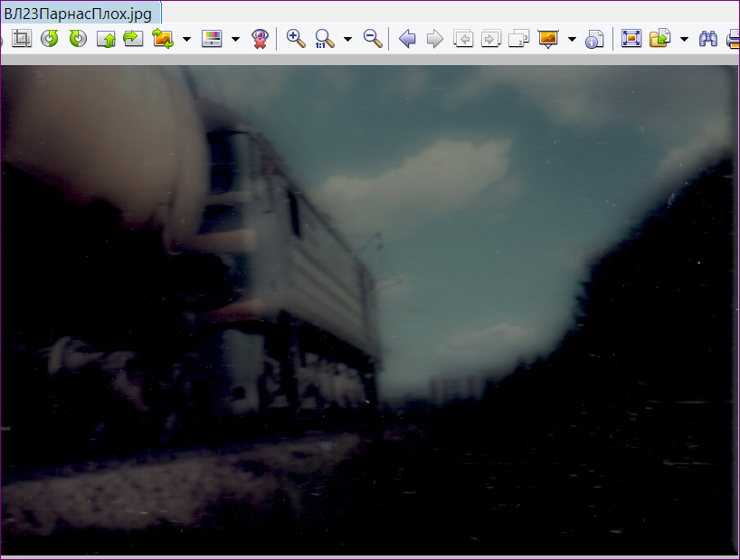The width and height of the screenshot is (740, 560).
Task: Rotate image counterclockwise
Action: 50,39
